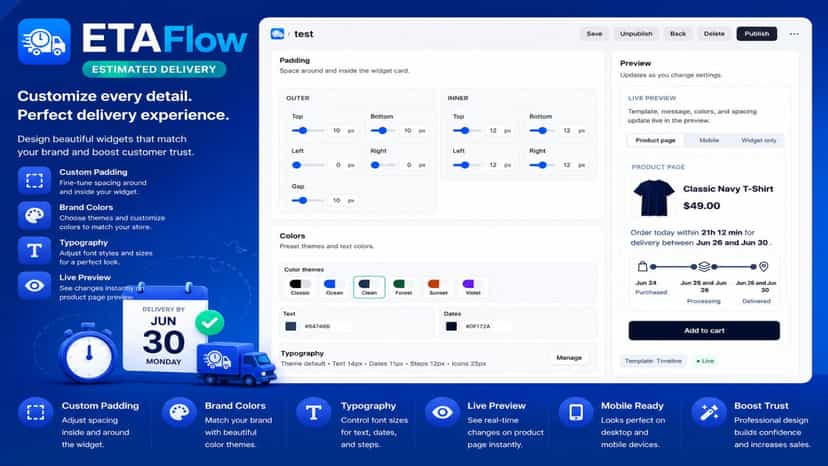
Task: Click the Typography T icon in bottom row
Action: (314, 412)
